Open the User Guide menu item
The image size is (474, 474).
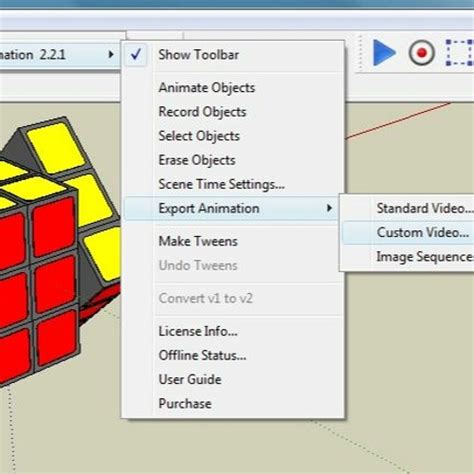click(233, 380)
